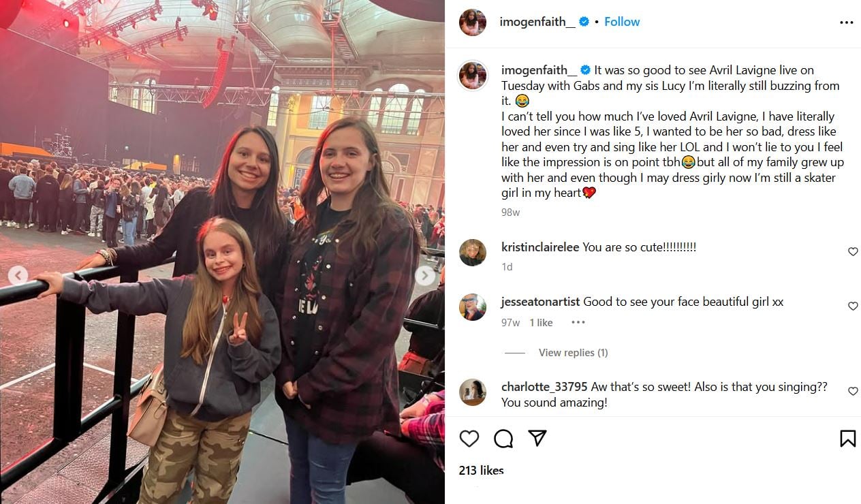Image resolution: width=861 pixels, height=504 pixels.
Task: View the 213 likes list
Action: pyautogui.click(x=482, y=471)
